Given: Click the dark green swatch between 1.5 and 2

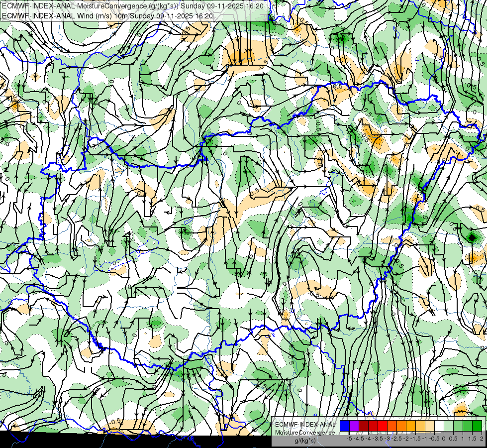Looking at the screenshot, I should pos(477,426).
